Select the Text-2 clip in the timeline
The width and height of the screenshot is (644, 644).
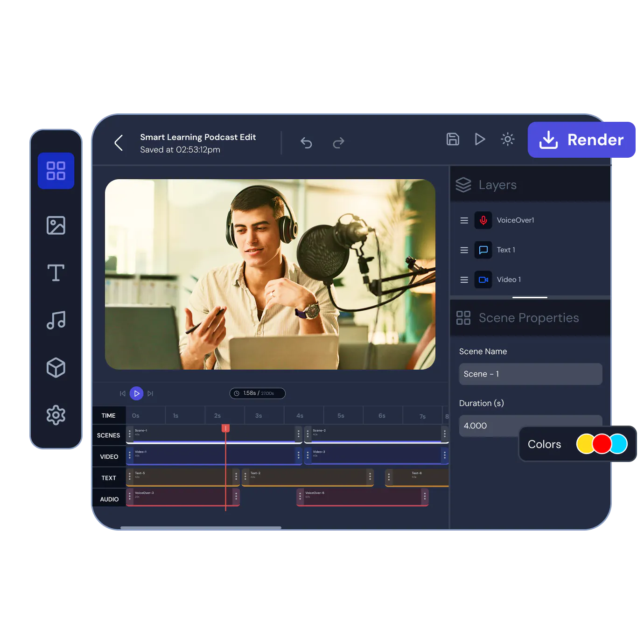point(308,477)
